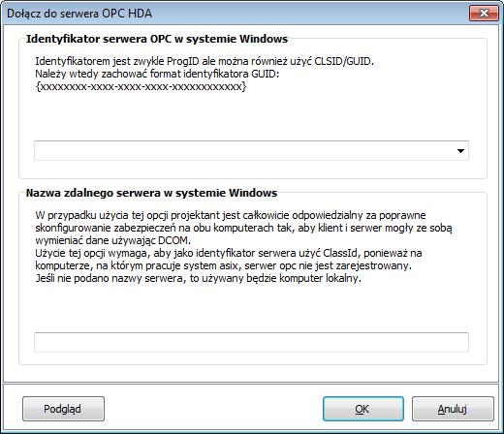This screenshot has width=504, height=434.
Task: Select the Identyfikator serwera OPC group heading
Action: (157, 39)
